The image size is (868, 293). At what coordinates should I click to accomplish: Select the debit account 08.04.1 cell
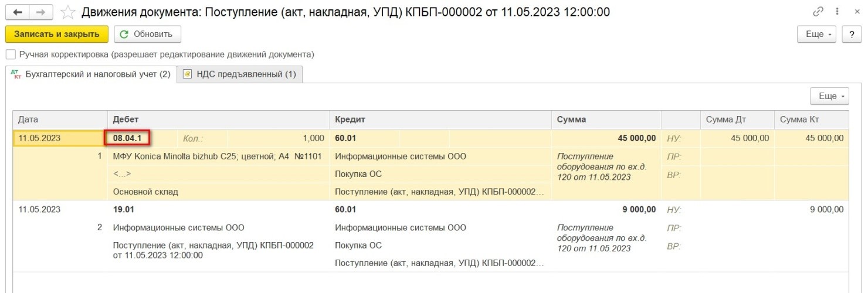click(x=127, y=138)
